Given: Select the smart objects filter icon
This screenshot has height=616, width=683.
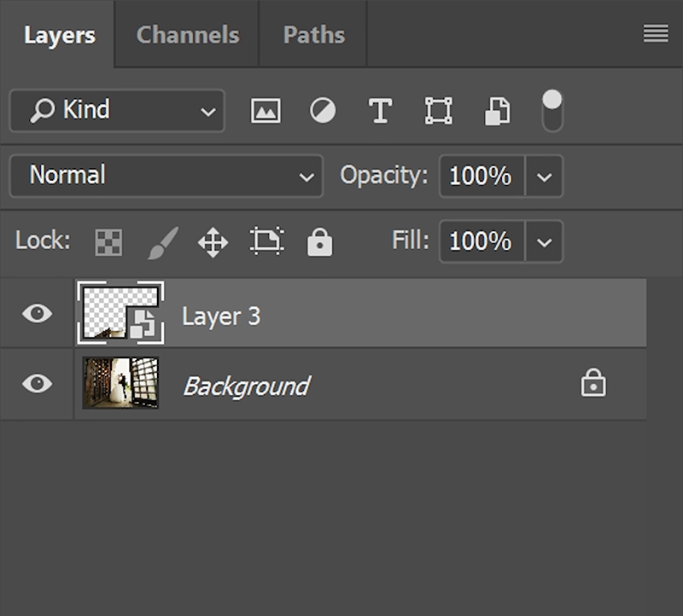Looking at the screenshot, I should (x=495, y=110).
